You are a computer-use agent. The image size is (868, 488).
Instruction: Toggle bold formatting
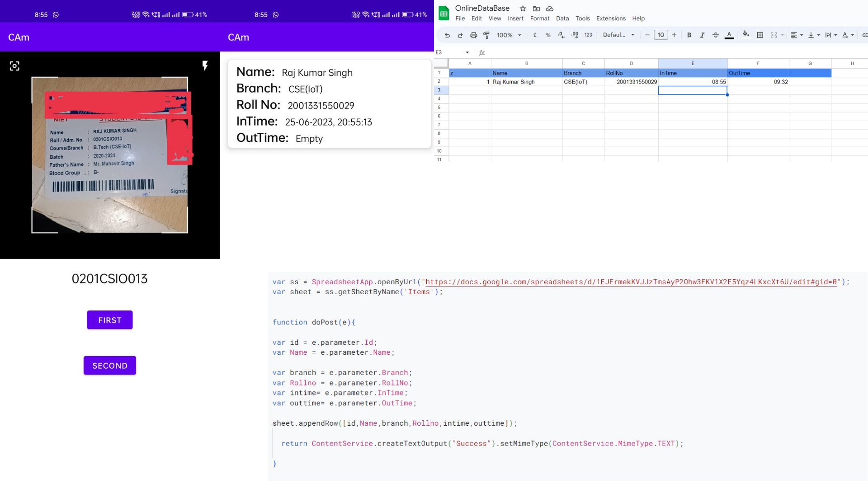coord(689,35)
